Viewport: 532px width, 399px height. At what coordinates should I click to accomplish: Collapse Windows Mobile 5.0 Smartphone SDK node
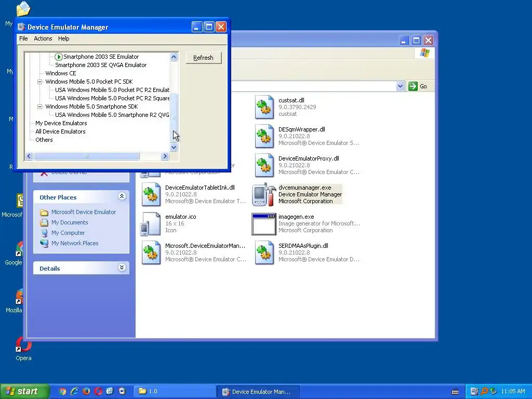[39, 107]
